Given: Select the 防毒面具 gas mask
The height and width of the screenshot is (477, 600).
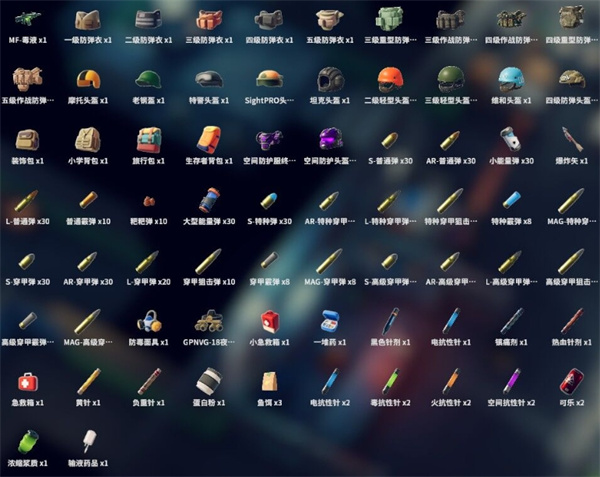Looking at the screenshot, I should click(149, 321).
